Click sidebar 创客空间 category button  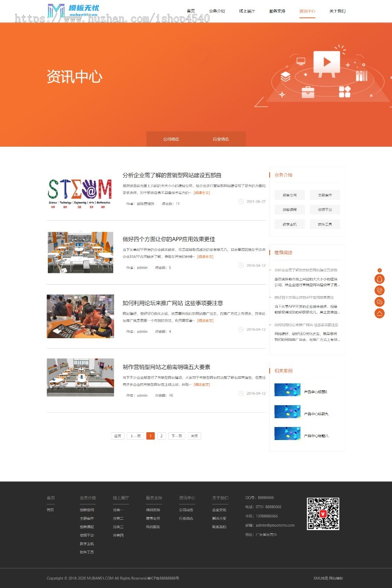tap(290, 195)
